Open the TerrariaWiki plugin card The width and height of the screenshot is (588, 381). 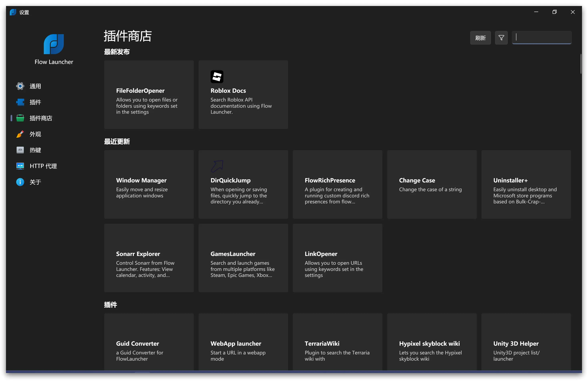click(x=337, y=342)
